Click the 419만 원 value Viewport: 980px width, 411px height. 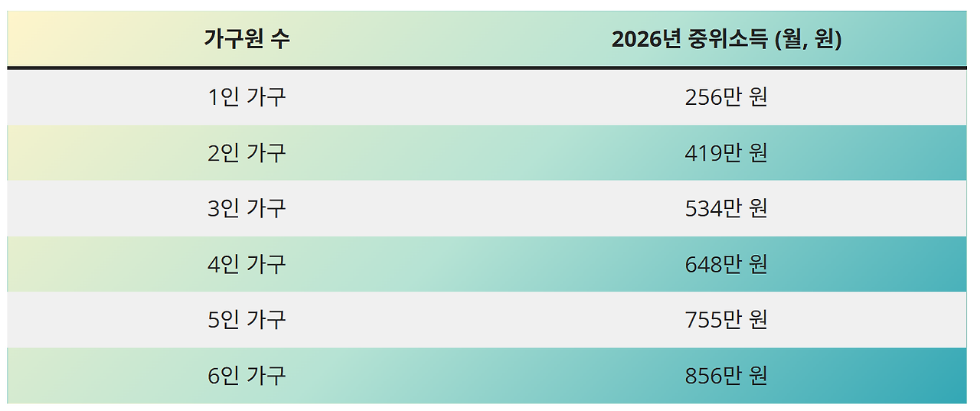coord(726,153)
